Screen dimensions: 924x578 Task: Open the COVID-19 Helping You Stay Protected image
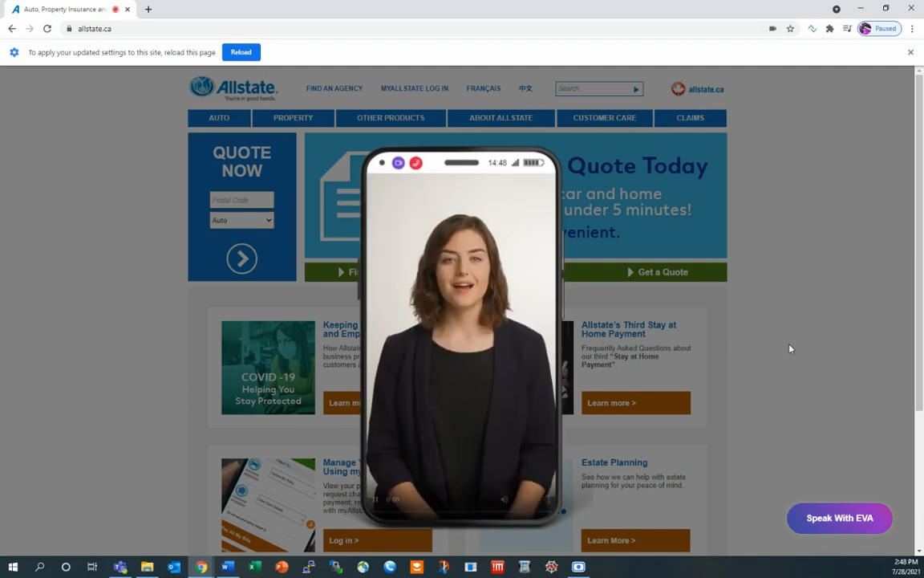point(268,368)
